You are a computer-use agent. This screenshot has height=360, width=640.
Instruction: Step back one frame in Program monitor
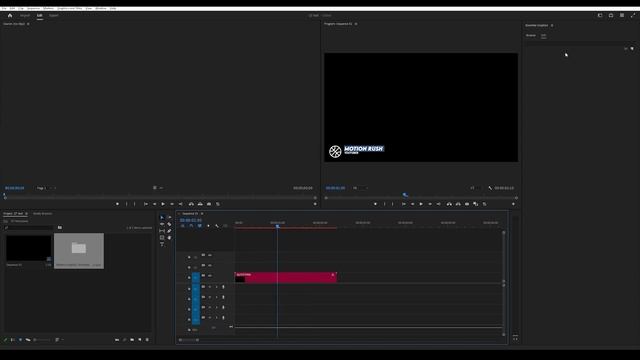[412, 204]
